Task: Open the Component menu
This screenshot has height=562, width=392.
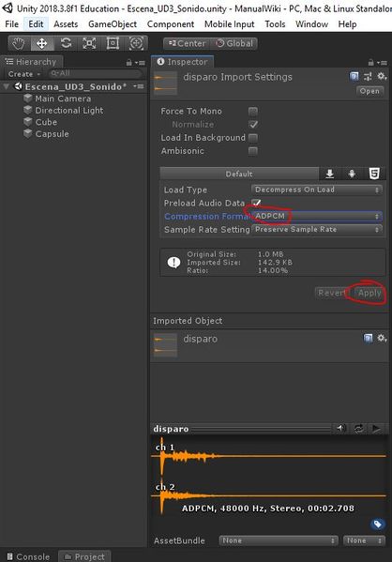Action: pos(171,24)
